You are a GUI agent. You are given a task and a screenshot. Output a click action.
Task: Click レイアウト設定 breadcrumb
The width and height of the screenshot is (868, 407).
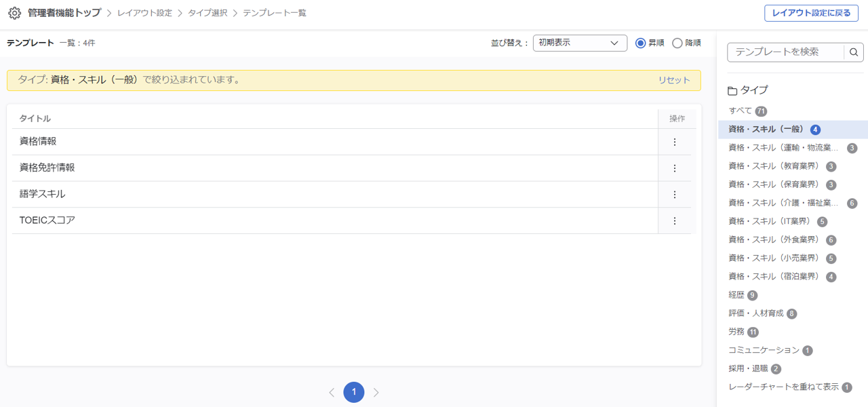144,13
